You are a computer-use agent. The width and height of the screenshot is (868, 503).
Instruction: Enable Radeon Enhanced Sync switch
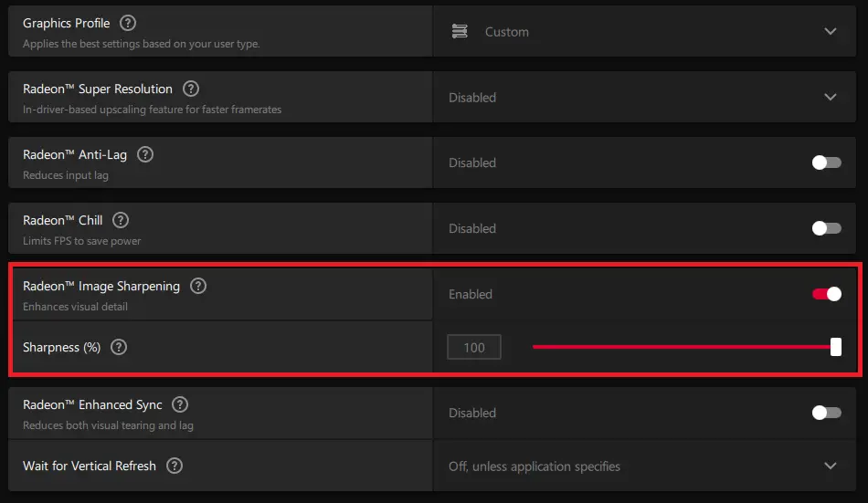tap(827, 413)
